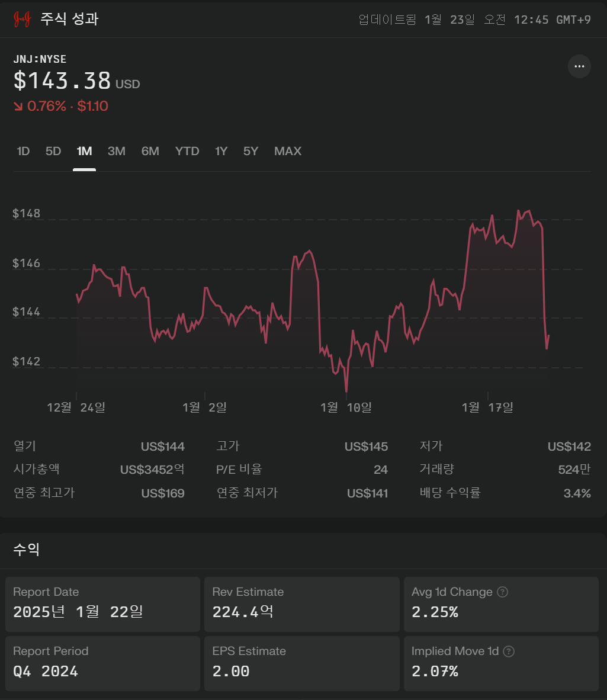Click the 12월 24일 date axis label
Image resolution: width=607 pixels, height=700 pixels.
click(x=76, y=407)
